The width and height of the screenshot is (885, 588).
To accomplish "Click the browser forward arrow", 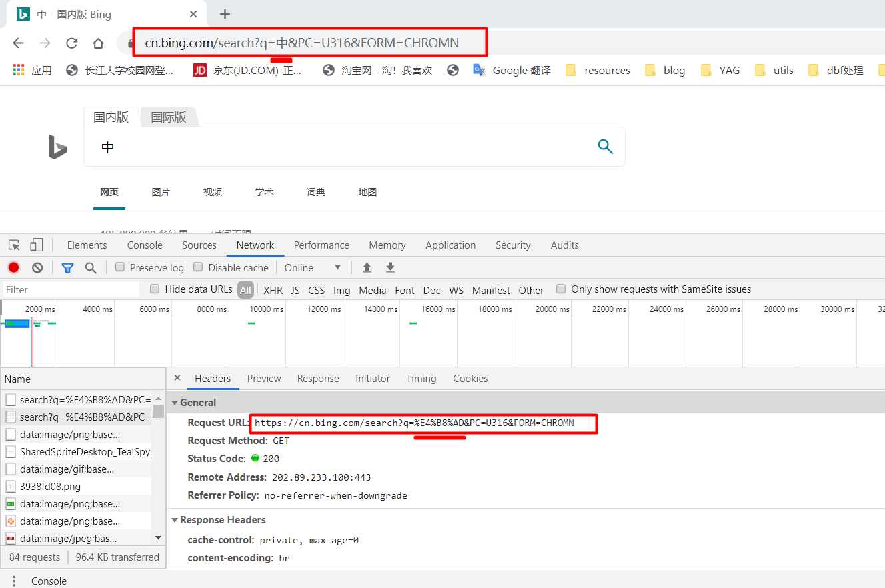I will [45, 43].
